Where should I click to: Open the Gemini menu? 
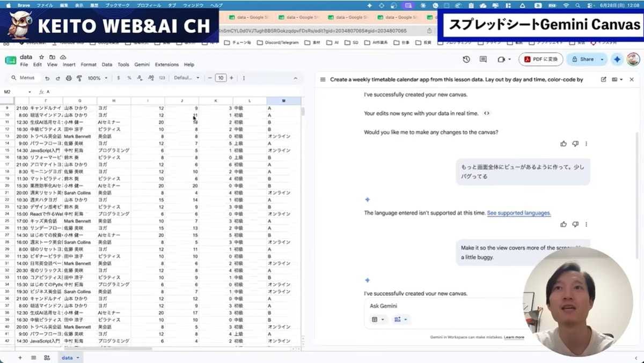(142, 64)
